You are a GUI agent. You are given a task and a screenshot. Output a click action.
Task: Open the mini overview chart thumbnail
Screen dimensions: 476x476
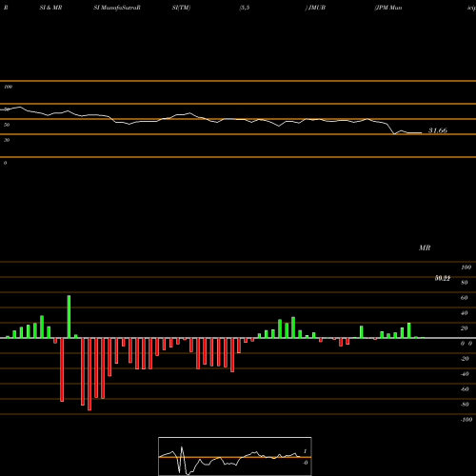click(x=235, y=456)
